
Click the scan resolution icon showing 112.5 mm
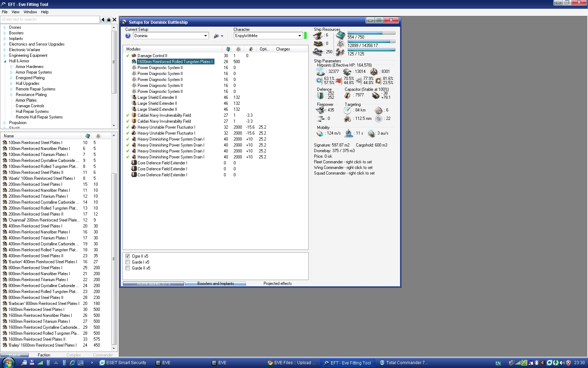(347, 119)
